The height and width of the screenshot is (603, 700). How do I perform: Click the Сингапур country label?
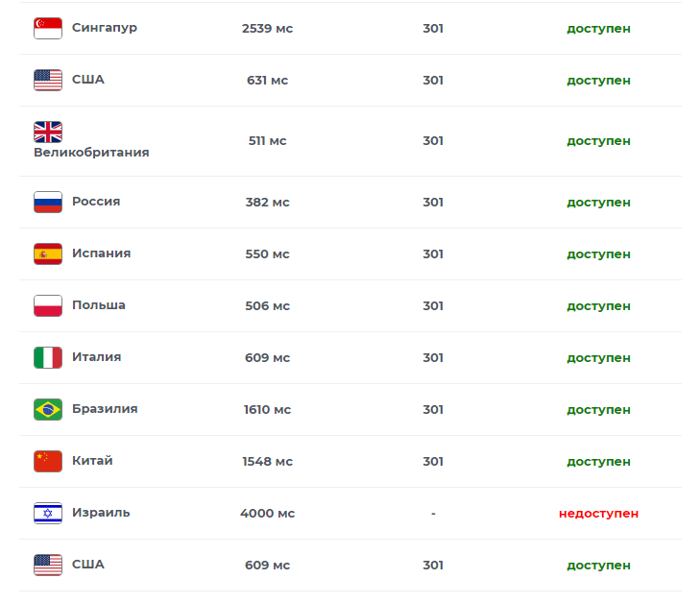105,28
